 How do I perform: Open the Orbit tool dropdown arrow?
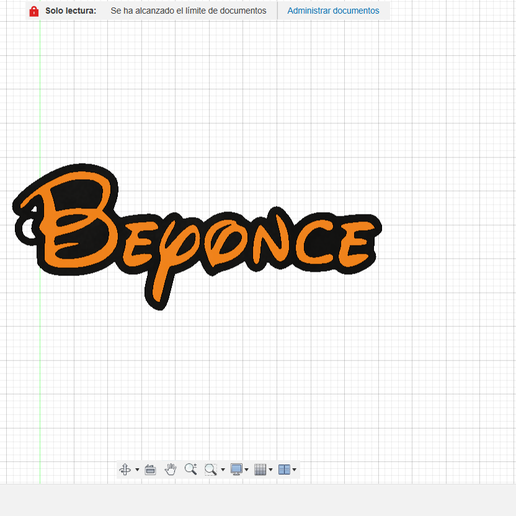(137, 469)
